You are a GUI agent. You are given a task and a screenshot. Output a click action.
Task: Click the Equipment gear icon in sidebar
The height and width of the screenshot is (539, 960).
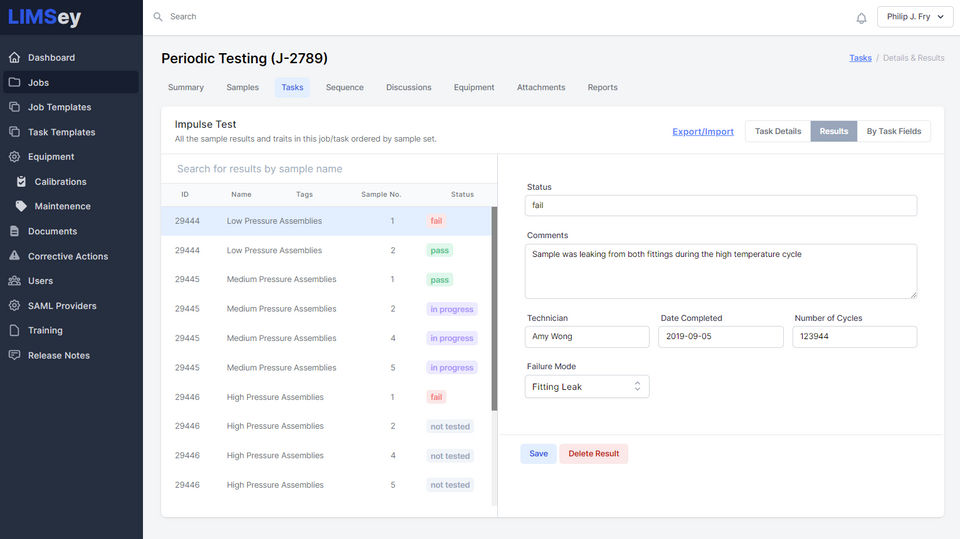[14, 157]
